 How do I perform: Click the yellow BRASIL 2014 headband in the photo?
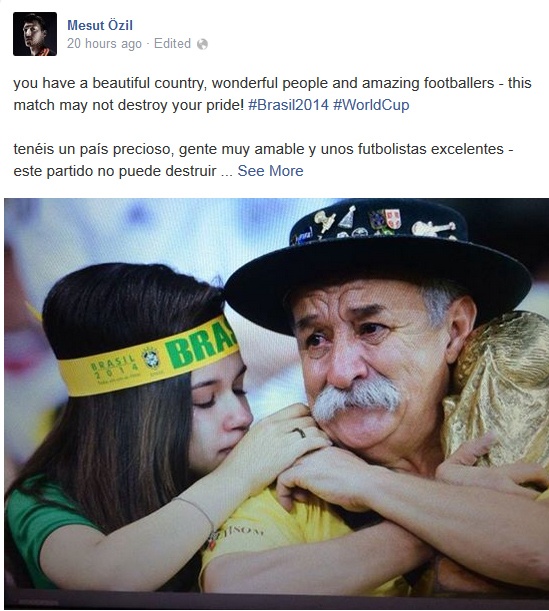pos(148,357)
